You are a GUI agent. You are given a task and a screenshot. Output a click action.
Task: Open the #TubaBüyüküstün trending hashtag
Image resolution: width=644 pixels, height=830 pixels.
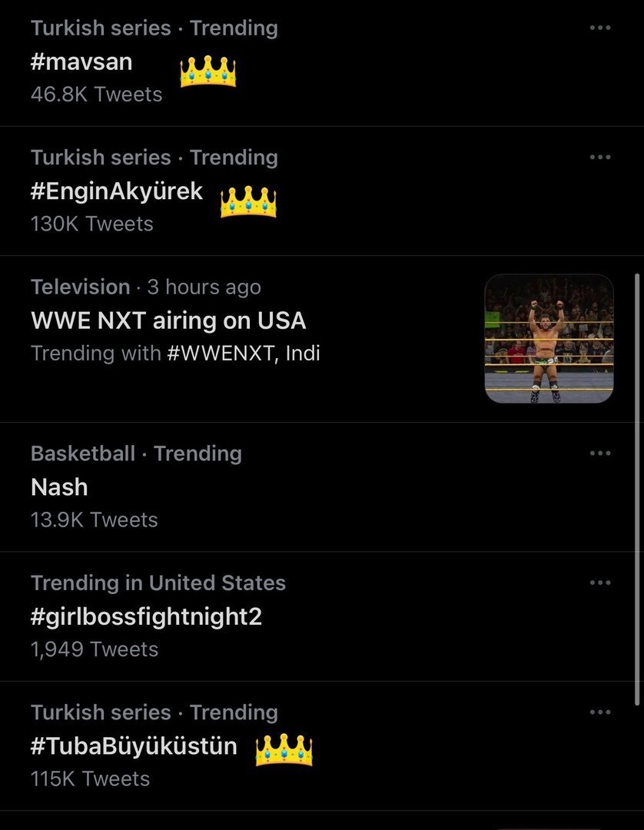click(134, 745)
